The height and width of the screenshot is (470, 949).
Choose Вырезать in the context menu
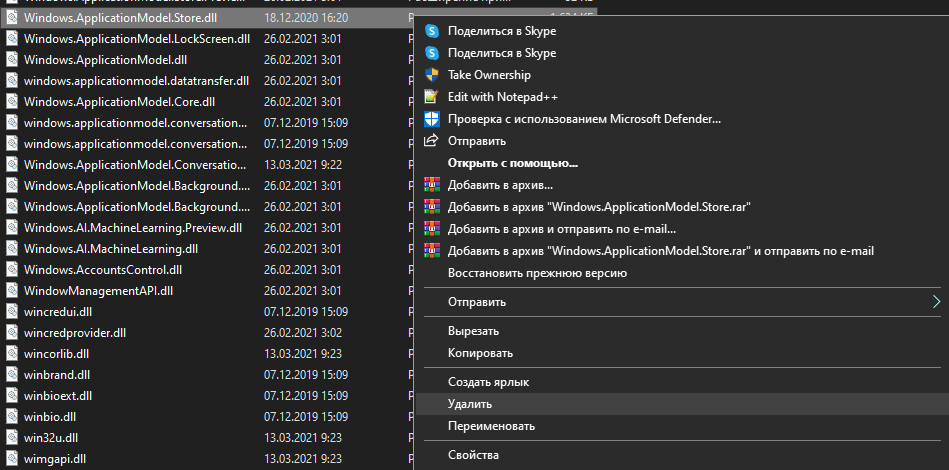(473, 331)
